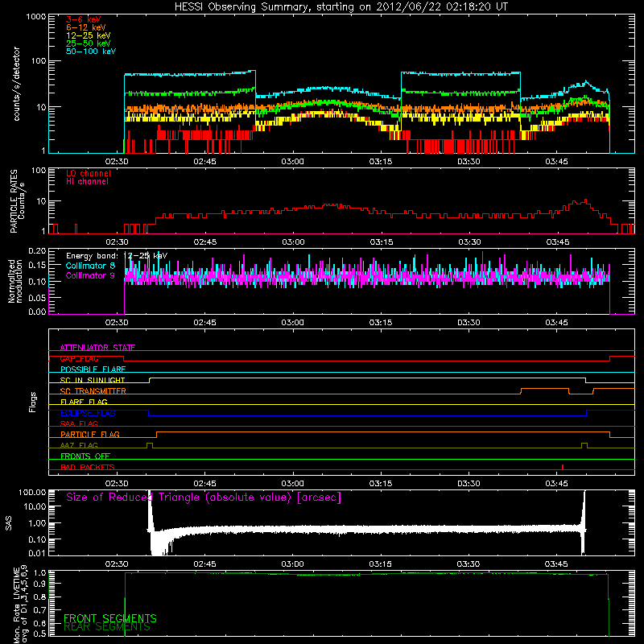
Task: Click the PARTICLE_FLAG label
Action: pyautogui.click(x=90, y=434)
